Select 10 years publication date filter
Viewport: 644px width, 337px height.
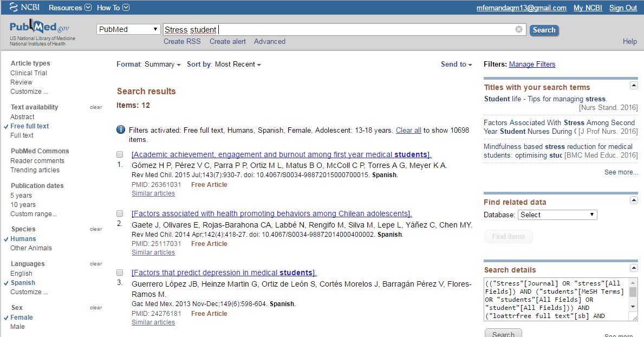[23, 205]
